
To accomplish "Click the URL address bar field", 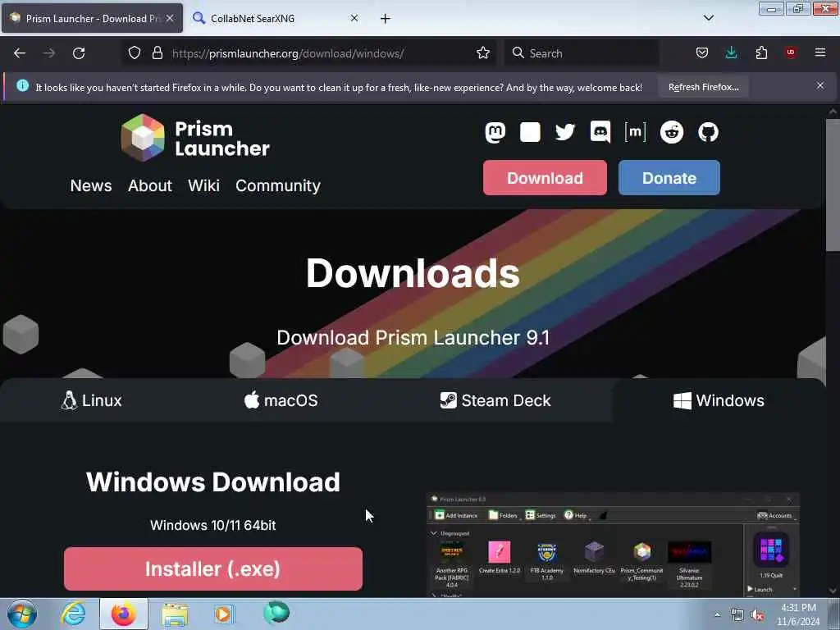I will [x=308, y=53].
